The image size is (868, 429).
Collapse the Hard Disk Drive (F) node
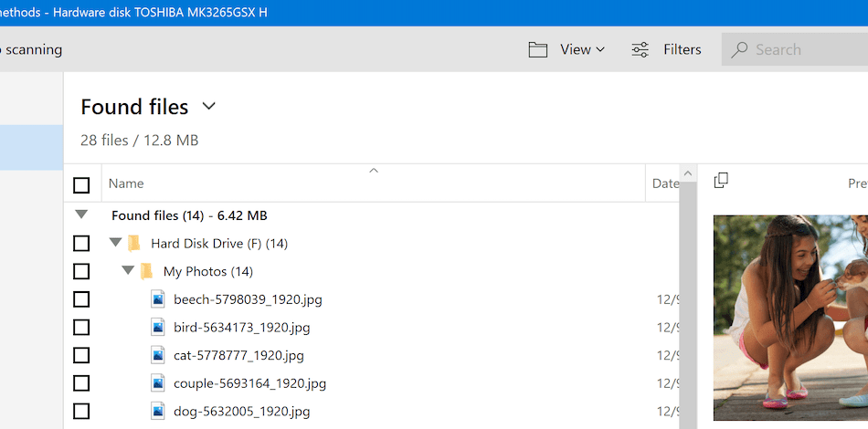coord(116,242)
